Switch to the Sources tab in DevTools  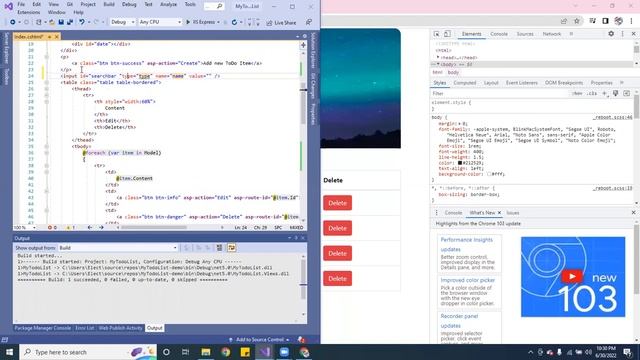click(x=525, y=34)
